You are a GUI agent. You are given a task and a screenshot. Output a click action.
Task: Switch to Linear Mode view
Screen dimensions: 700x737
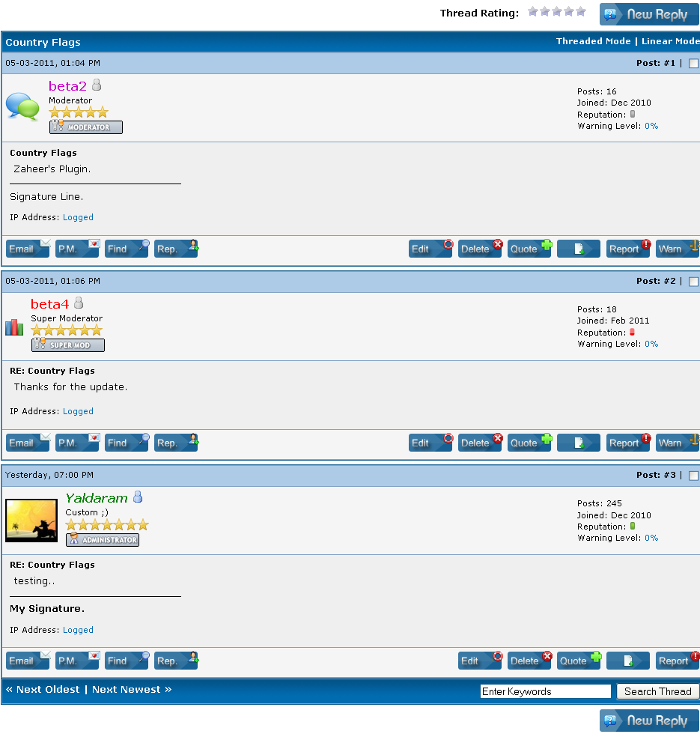click(670, 41)
